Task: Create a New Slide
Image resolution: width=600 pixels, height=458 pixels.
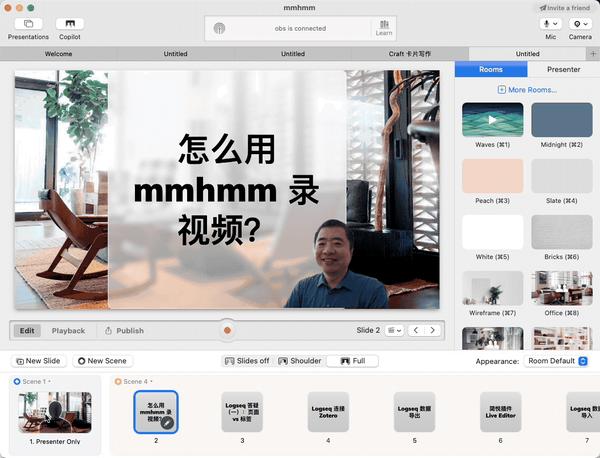Action: pos(38,361)
